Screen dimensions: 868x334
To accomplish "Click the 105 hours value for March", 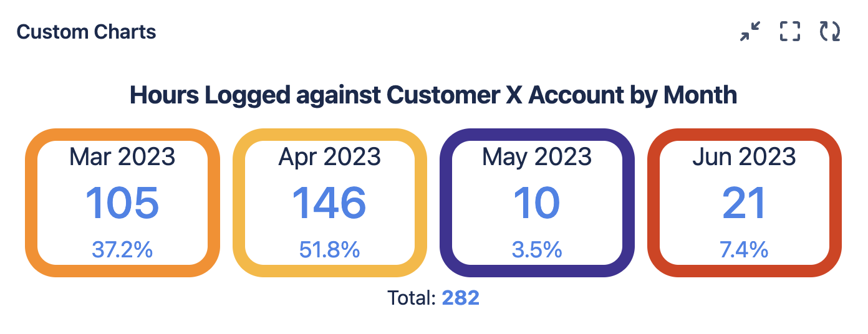I will (x=122, y=203).
